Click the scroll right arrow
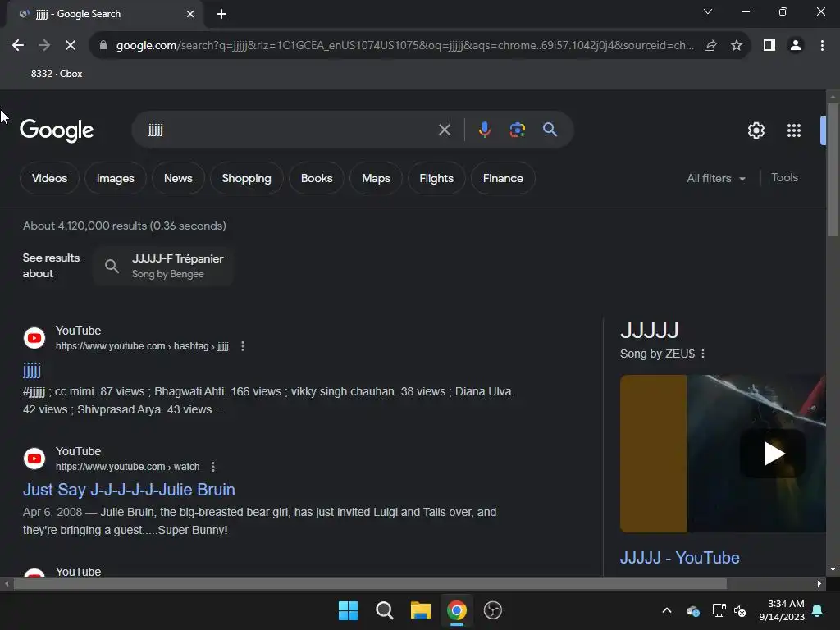This screenshot has height=630, width=840. pyautogui.click(x=819, y=583)
